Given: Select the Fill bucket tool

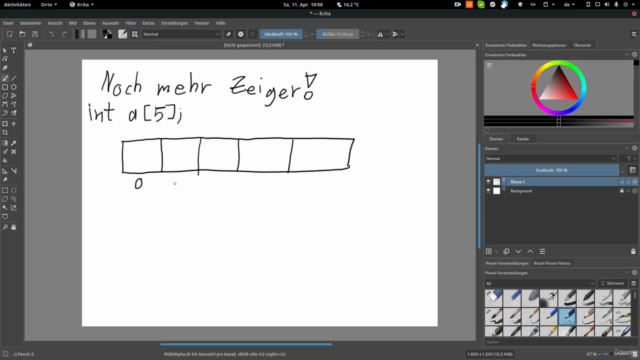Looking at the screenshot, I should pos(5,160).
